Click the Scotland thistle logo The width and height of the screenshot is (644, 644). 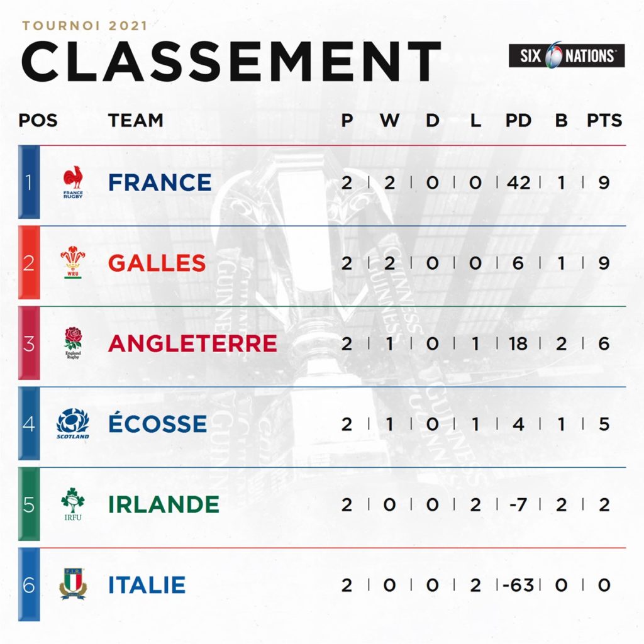tap(73, 424)
